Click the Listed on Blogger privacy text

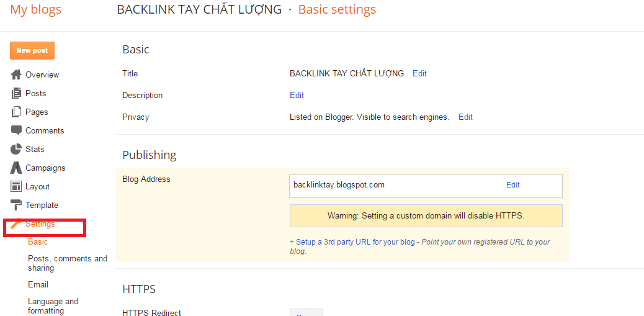(370, 117)
